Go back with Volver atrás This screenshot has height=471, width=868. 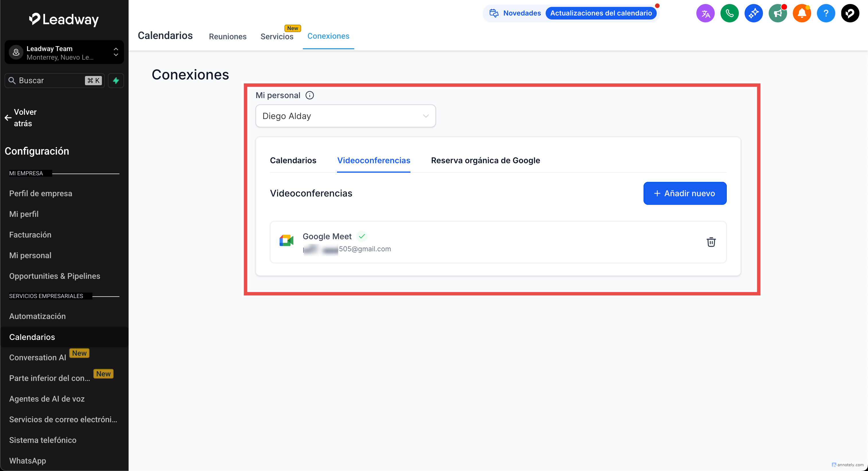click(20, 118)
